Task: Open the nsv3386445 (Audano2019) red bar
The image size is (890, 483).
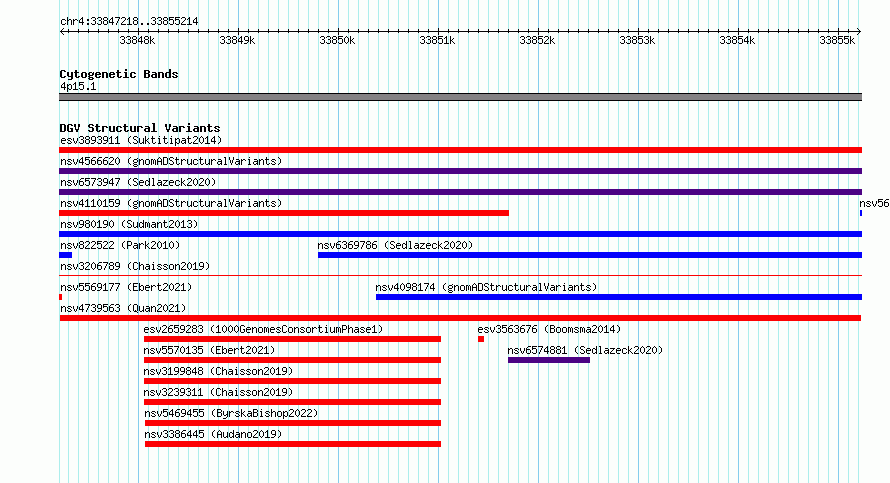Action: tap(293, 444)
